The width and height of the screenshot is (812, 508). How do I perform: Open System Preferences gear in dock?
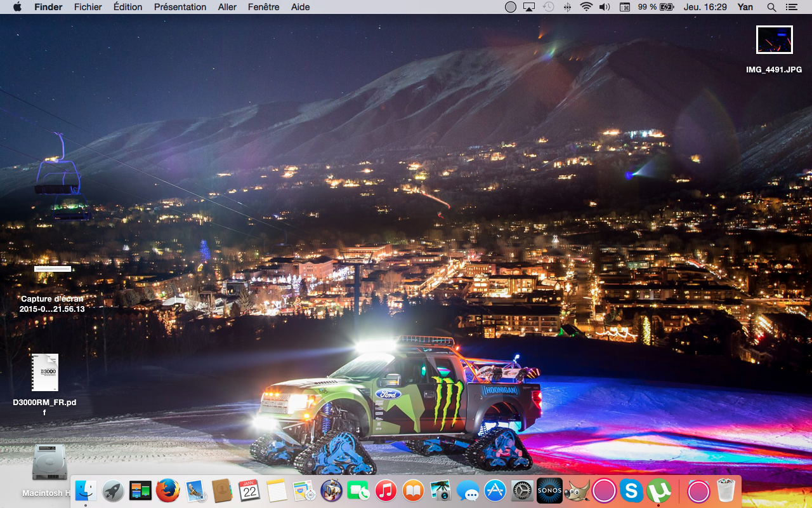pos(522,490)
